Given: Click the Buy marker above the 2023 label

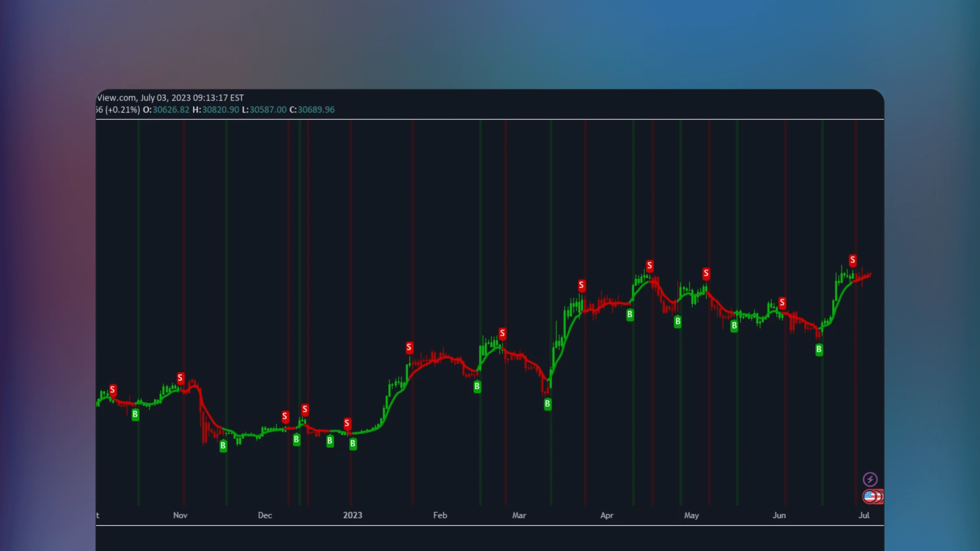Looking at the screenshot, I should [353, 444].
